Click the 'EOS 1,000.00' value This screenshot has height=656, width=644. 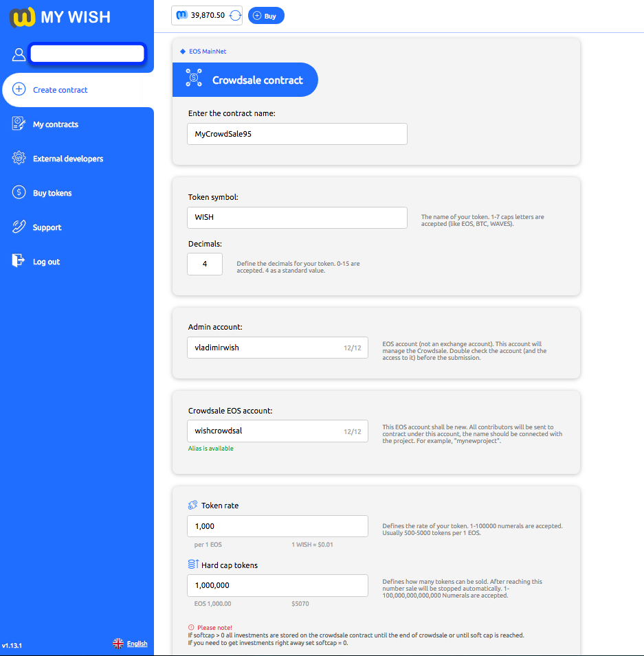click(x=212, y=604)
